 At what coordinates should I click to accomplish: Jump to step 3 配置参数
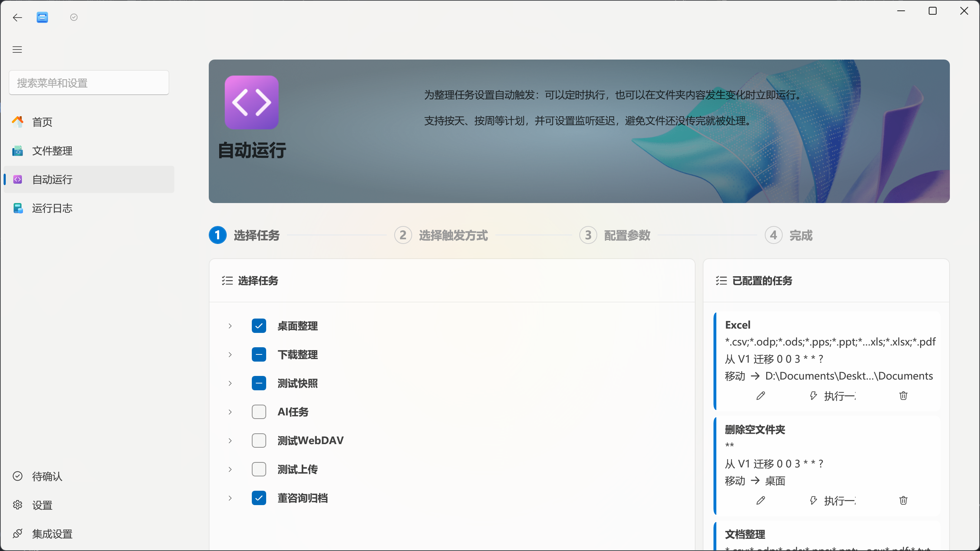pos(615,235)
